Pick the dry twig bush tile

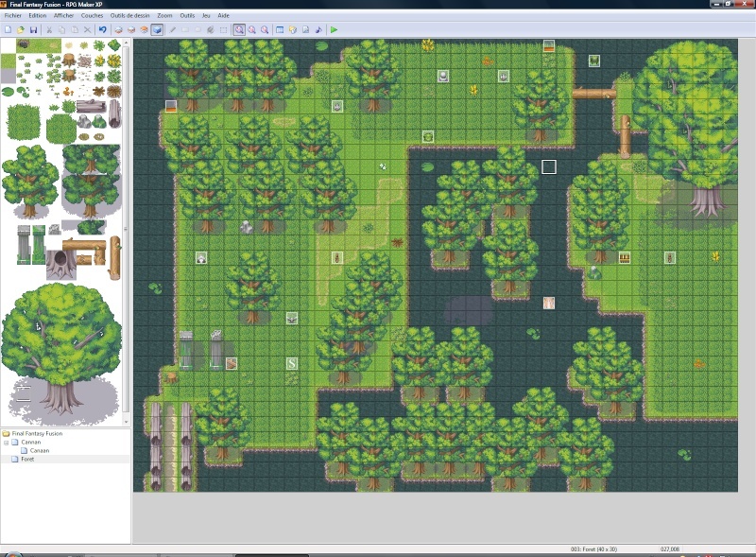[114, 91]
